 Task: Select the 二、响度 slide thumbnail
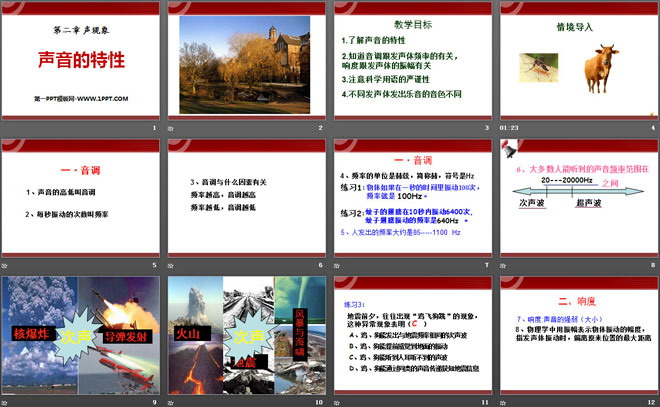(x=579, y=335)
